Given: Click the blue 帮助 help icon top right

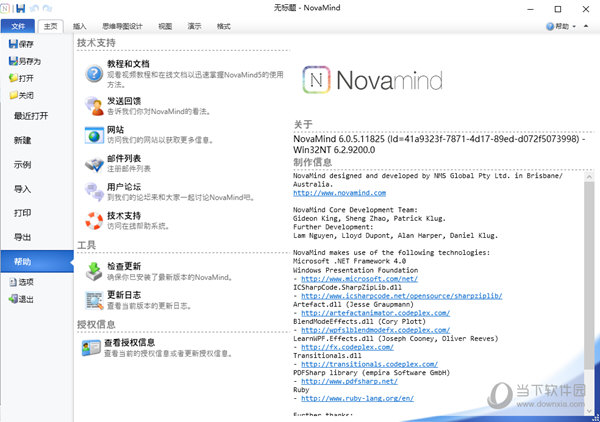Looking at the screenshot, I should 550,26.
